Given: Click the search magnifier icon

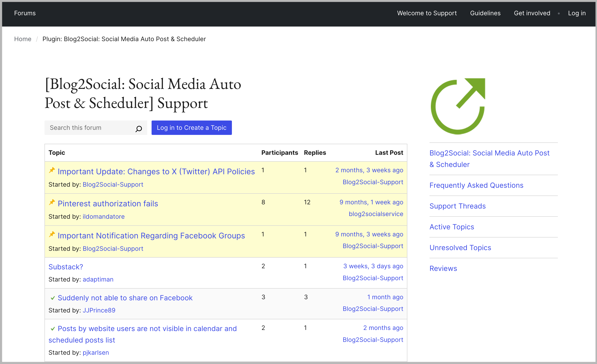Looking at the screenshot, I should tap(139, 129).
